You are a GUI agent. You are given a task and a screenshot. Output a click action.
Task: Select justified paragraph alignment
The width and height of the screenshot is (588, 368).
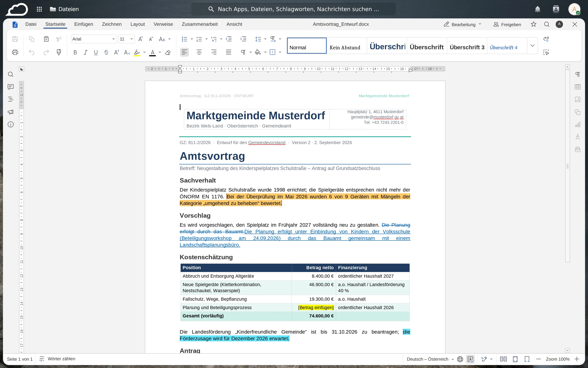pyautogui.click(x=228, y=52)
